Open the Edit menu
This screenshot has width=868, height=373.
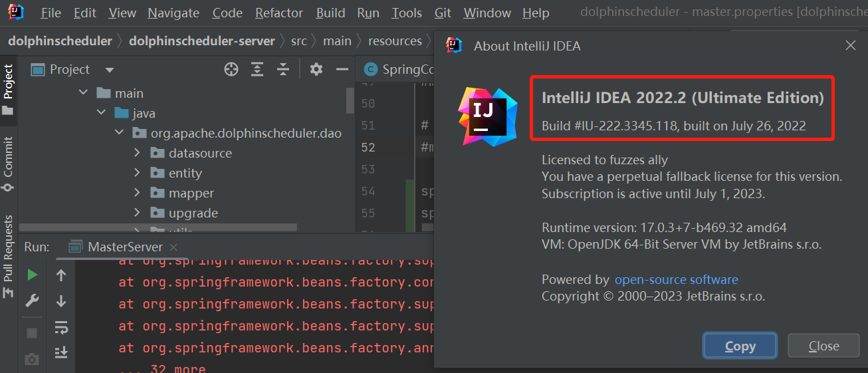coord(85,13)
